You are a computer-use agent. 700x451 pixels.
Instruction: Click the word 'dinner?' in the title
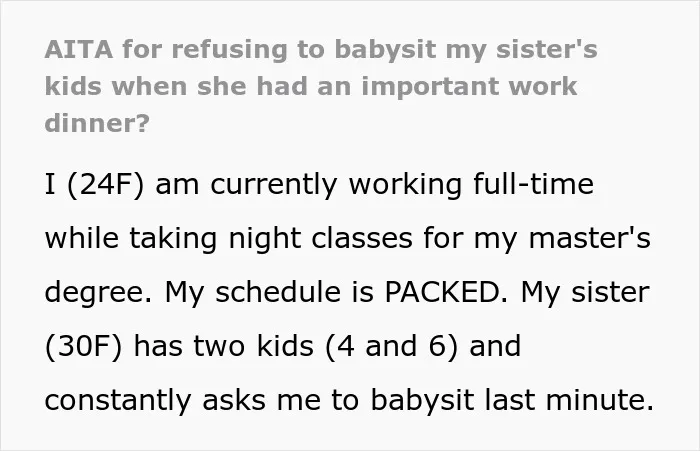click(x=97, y=123)
